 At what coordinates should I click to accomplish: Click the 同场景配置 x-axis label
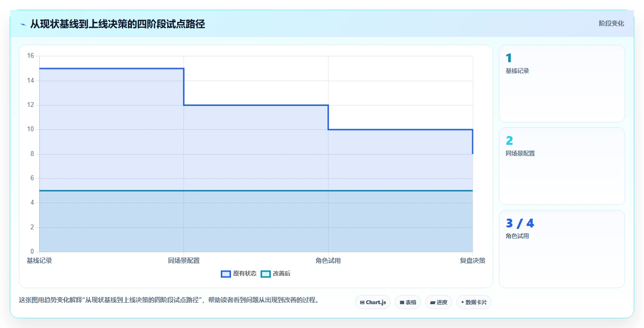pos(184,260)
